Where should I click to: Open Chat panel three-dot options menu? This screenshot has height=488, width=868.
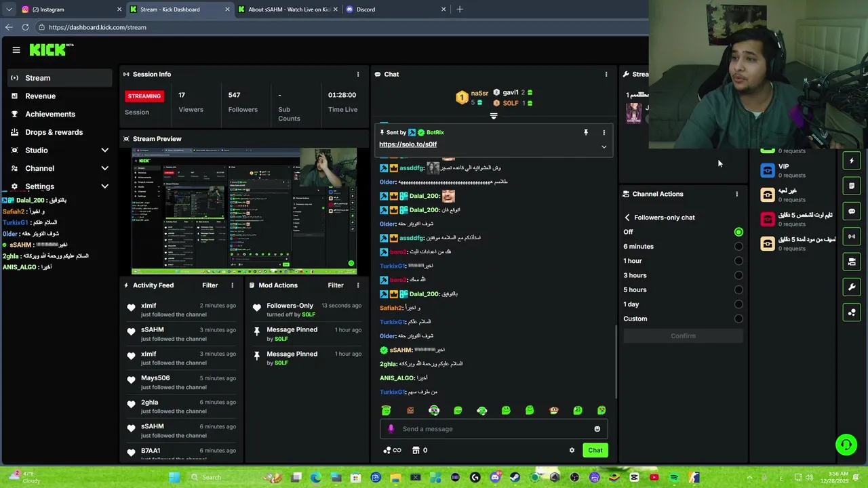click(606, 75)
